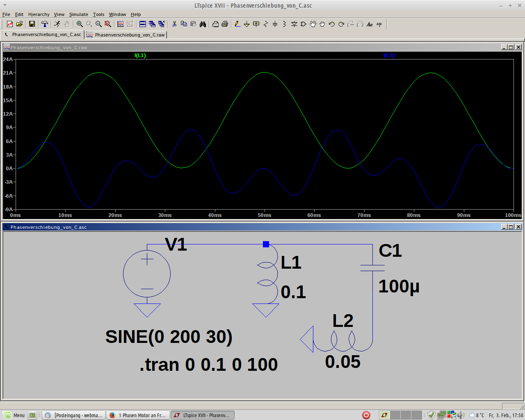This screenshot has width=525, height=420.
Task: Click the Save floppy disk icon
Action: [32, 24]
